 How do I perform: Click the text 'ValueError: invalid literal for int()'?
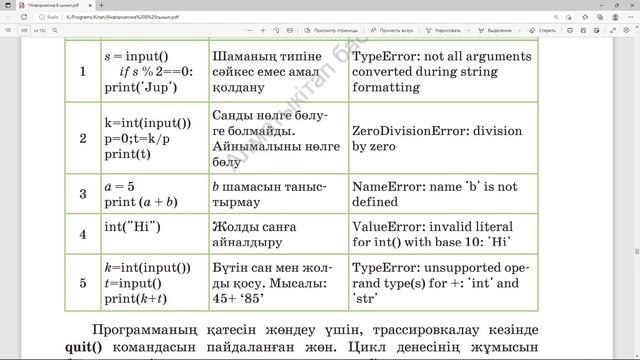[432, 234]
